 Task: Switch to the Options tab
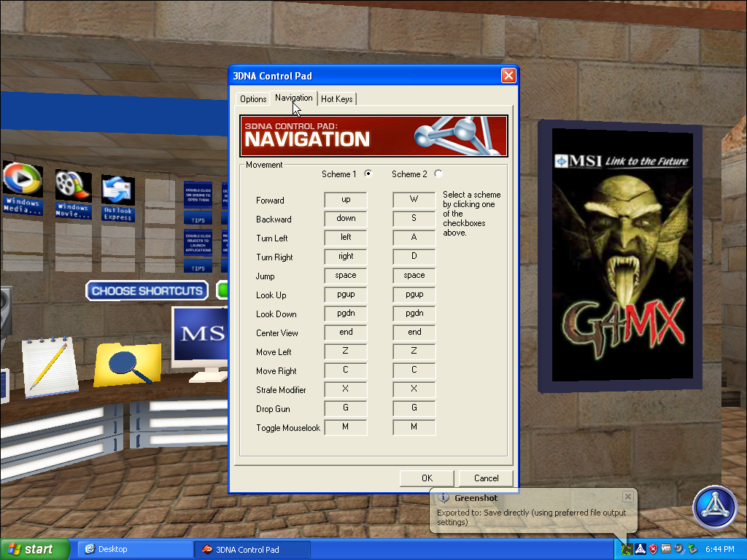point(253,99)
